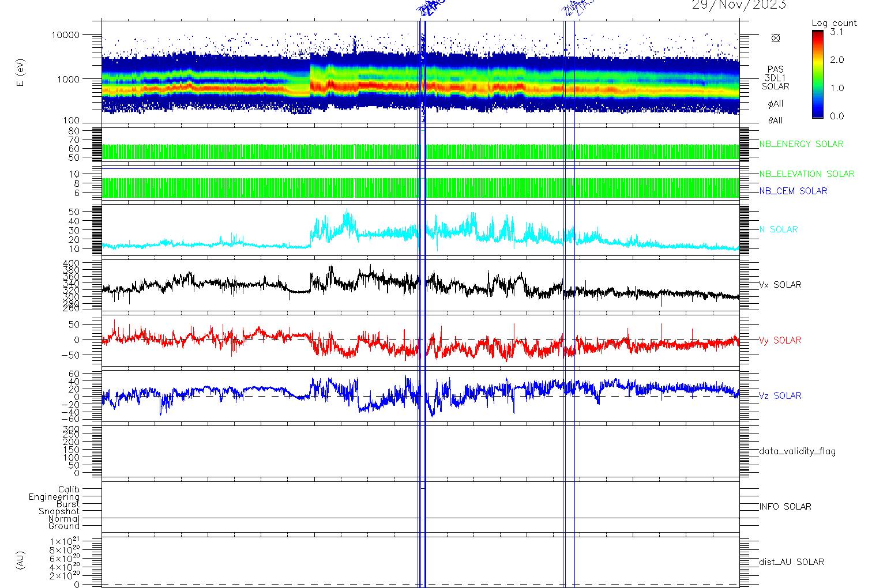The height and width of the screenshot is (588, 872).
Task: Click the 'θAll' elevation label
Action: [776, 120]
